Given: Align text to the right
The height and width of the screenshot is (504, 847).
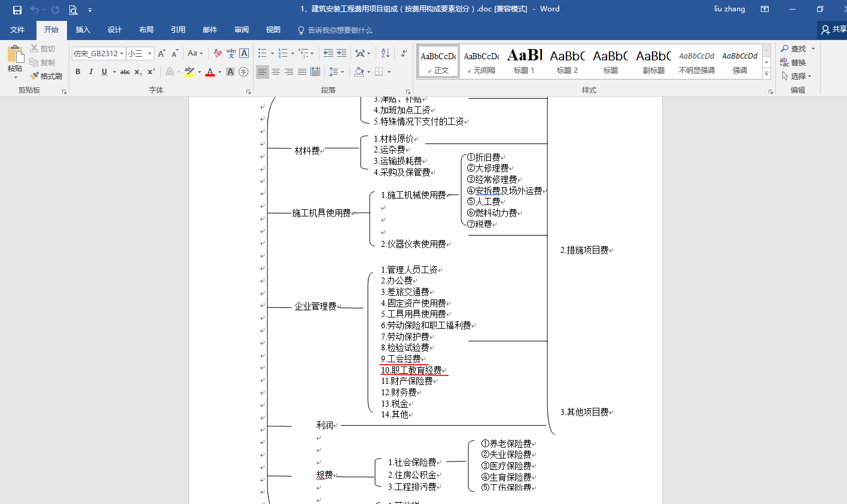Looking at the screenshot, I should click(x=289, y=72).
